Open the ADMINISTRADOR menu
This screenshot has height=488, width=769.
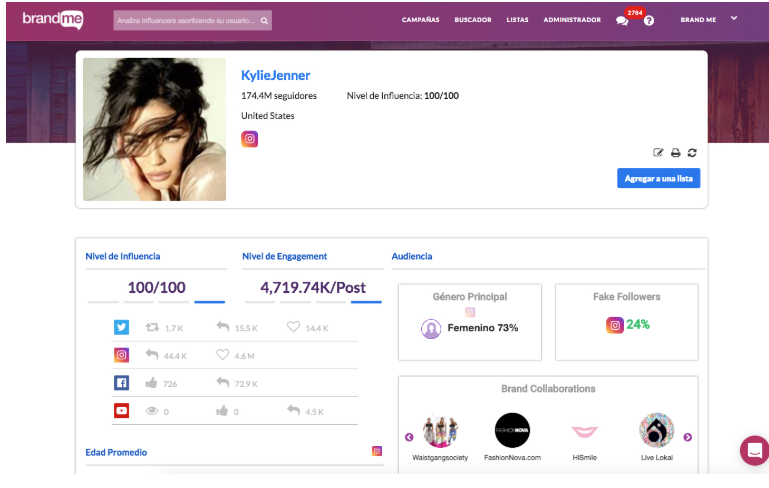click(x=572, y=20)
